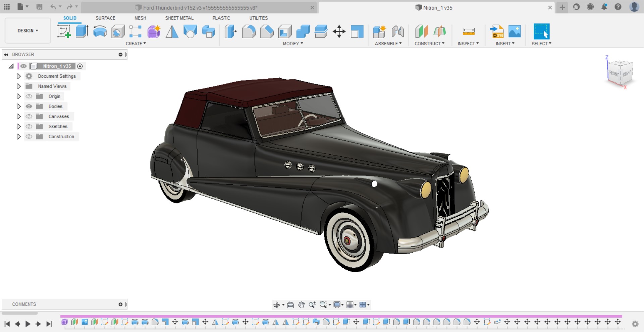Click the Insert SVG icon
Viewport: 644px width, 332px height.
pyautogui.click(x=497, y=32)
